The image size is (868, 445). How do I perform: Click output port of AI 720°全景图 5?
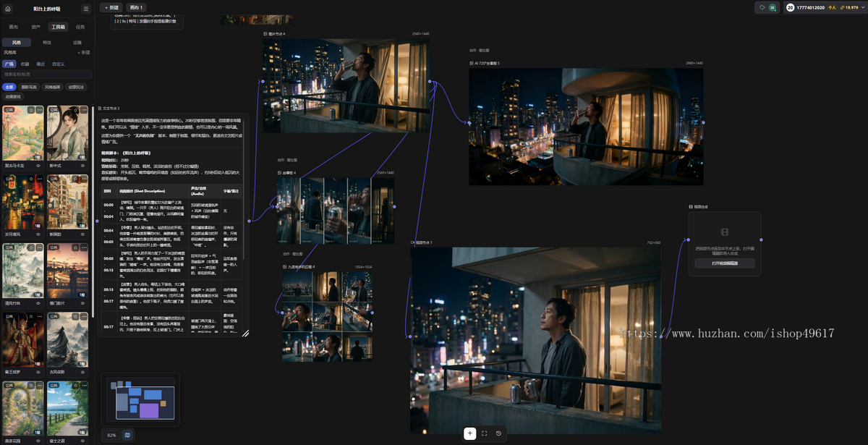tap(703, 123)
